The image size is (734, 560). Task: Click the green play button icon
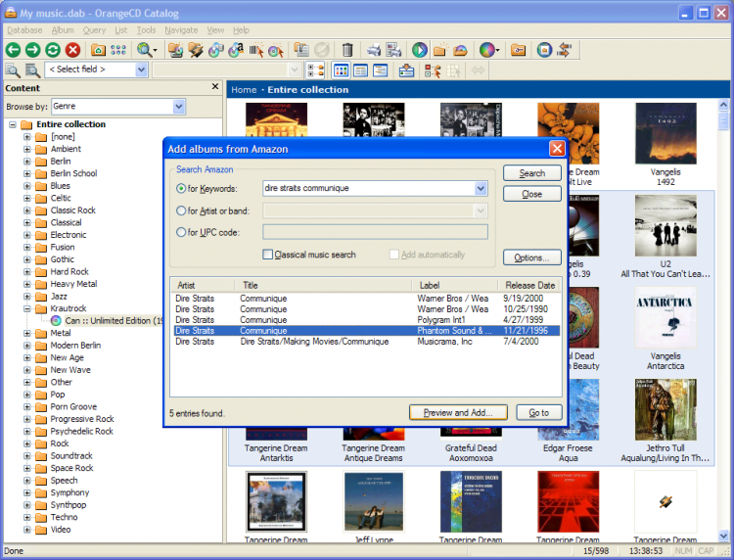419,50
